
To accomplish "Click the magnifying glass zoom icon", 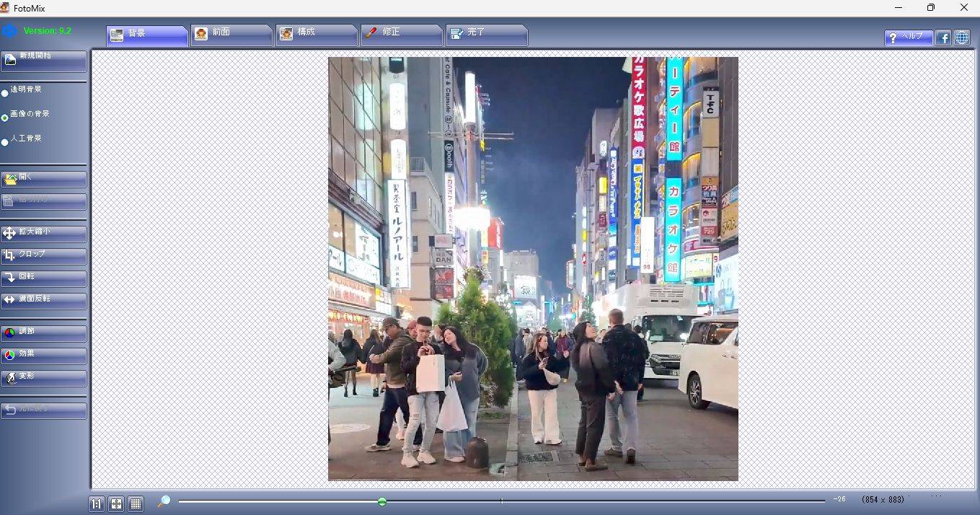I will click(164, 501).
